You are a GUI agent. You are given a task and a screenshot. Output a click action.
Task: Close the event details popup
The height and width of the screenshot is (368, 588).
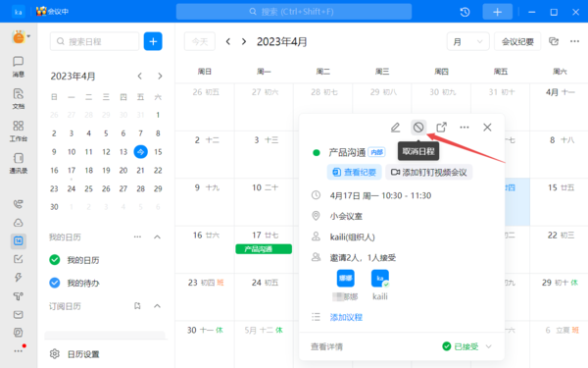pyautogui.click(x=487, y=128)
